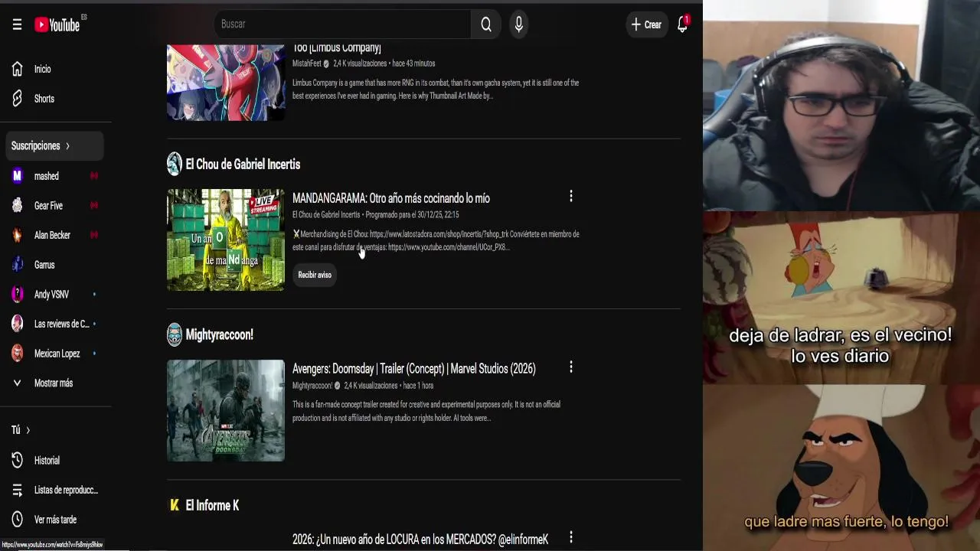The height and width of the screenshot is (551, 980).
Task: Open MANDANGARAMA video thumbnail
Action: [x=226, y=240]
